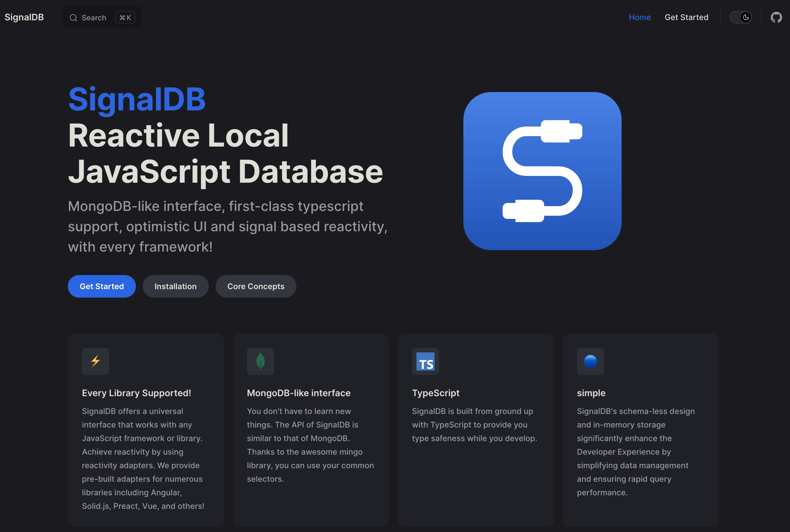Click the MongoDB leaf icon

(261, 361)
